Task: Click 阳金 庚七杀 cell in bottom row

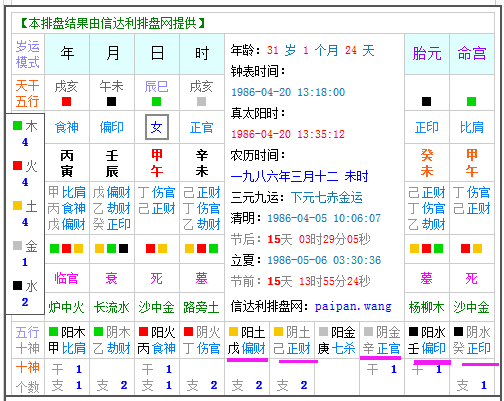Action: coord(337,340)
